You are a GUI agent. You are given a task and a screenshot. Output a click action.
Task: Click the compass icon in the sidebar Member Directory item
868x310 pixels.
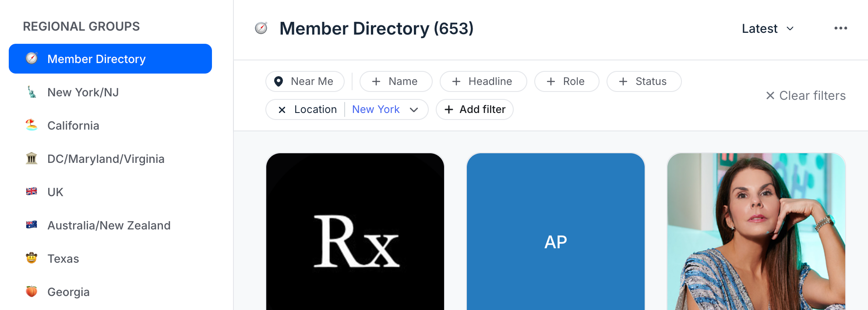click(32, 59)
